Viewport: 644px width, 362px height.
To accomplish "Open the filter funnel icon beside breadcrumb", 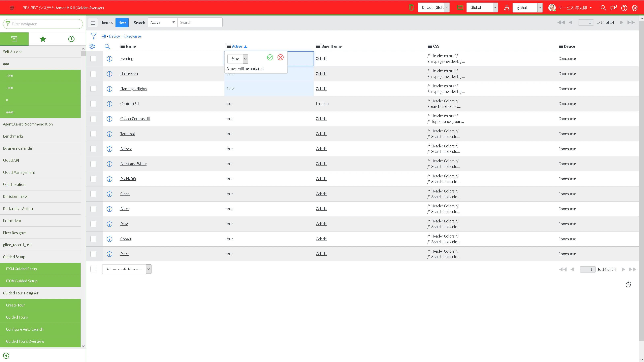I will pos(94,36).
